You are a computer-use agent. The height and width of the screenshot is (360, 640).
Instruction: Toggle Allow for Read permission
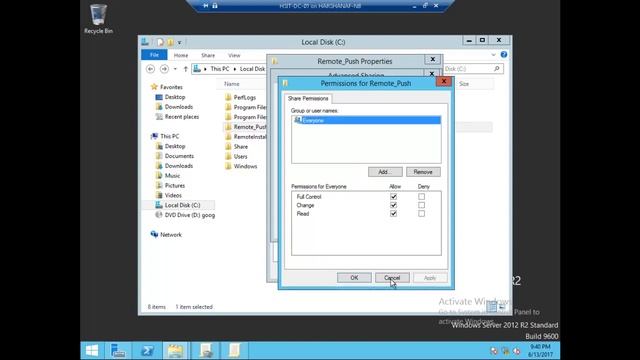pos(393,213)
